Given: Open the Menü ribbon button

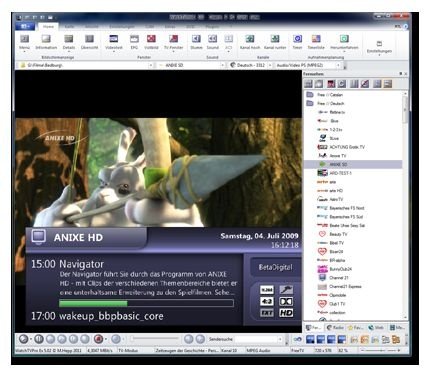Looking at the screenshot, I should pyautogui.click(x=24, y=42).
